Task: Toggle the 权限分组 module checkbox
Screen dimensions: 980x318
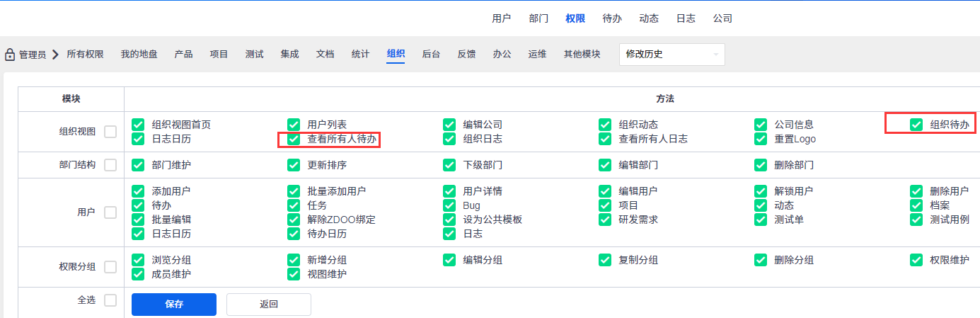Action: [110, 267]
